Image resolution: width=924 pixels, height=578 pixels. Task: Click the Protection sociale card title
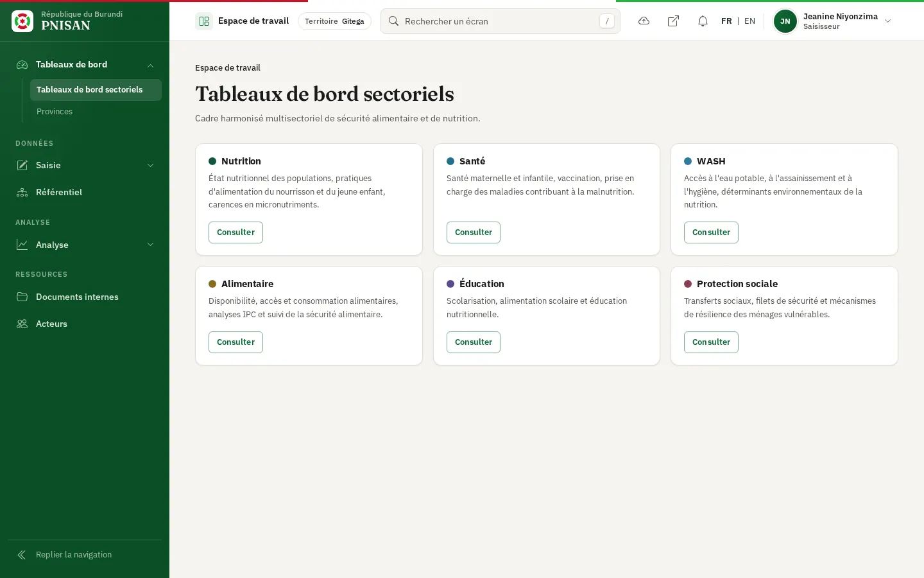(737, 284)
